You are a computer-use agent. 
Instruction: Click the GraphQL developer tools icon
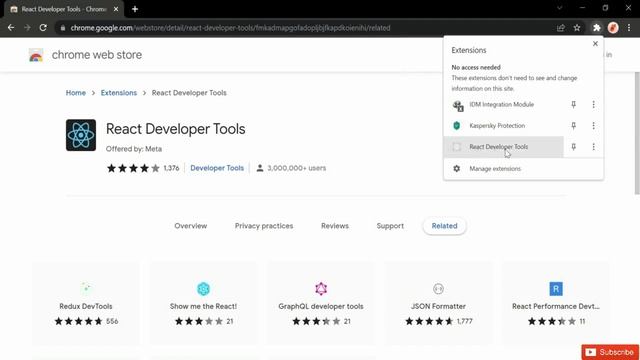(x=321, y=289)
